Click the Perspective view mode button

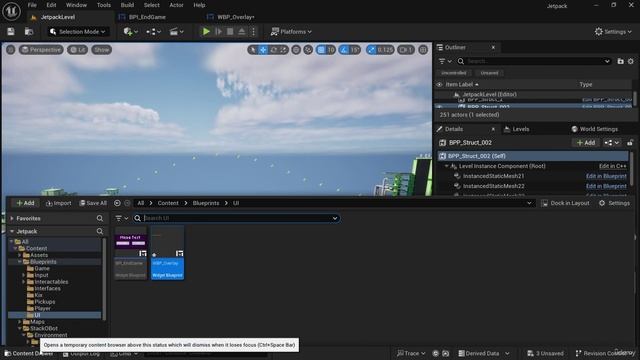[x=41, y=50]
